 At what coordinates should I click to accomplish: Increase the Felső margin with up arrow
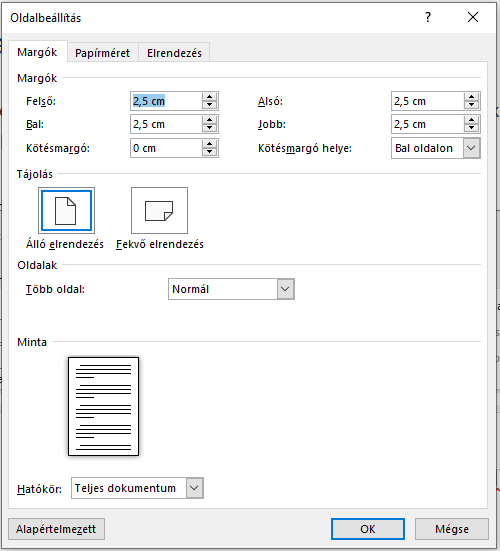(209, 97)
